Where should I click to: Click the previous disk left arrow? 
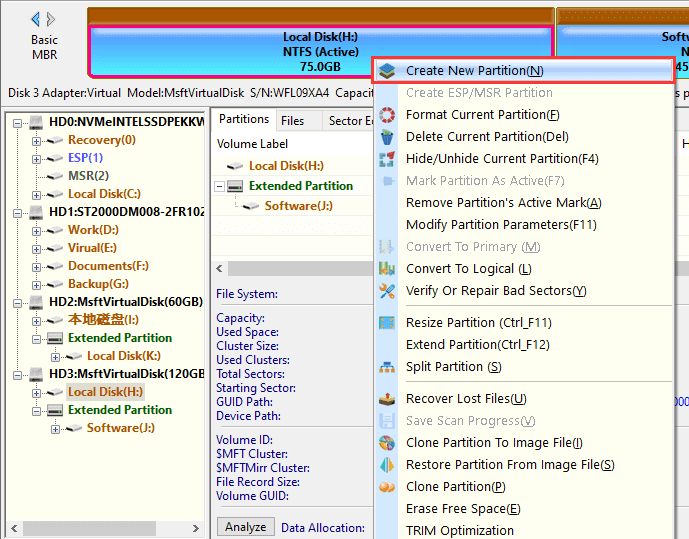tap(36, 19)
